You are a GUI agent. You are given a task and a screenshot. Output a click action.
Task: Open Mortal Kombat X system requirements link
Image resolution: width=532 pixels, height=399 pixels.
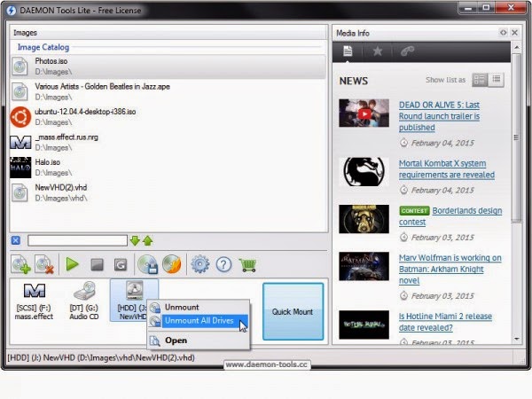(447, 169)
